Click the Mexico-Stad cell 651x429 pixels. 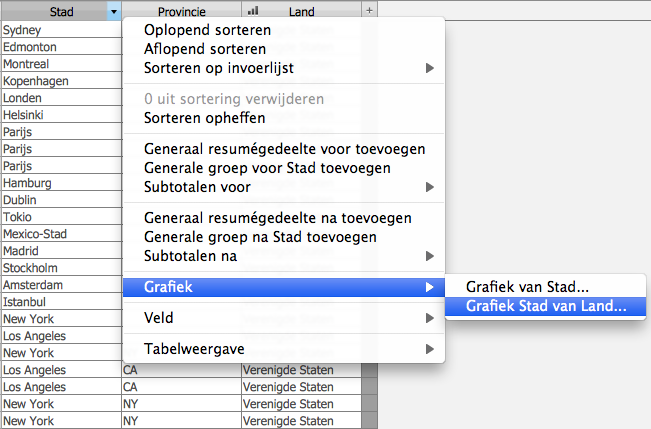tap(61, 234)
